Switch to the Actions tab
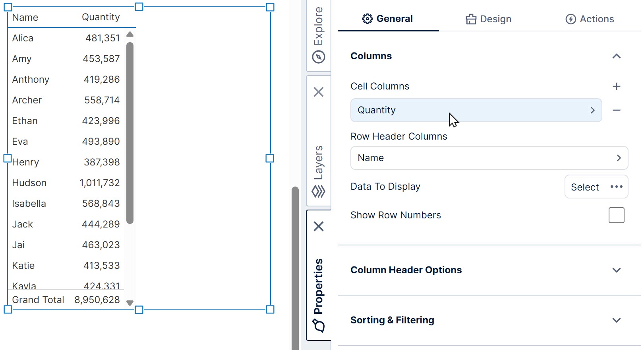The height and width of the screenshot is (350, 644). click(590, 19)
